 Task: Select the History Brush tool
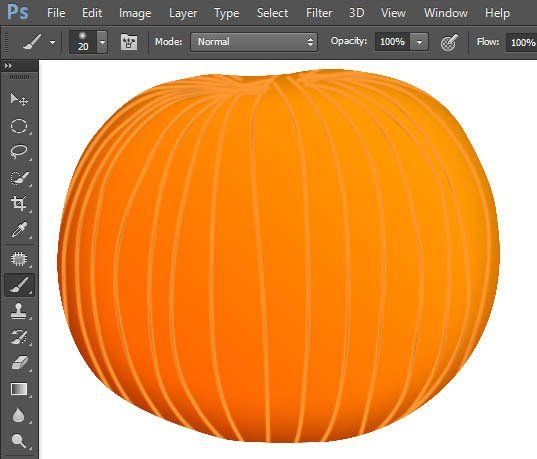click(x=19, y=337)
